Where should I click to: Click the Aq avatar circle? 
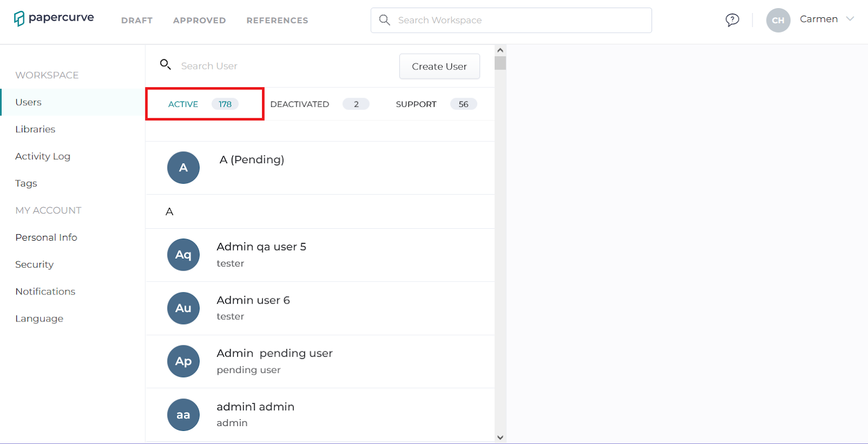point(183,255)
